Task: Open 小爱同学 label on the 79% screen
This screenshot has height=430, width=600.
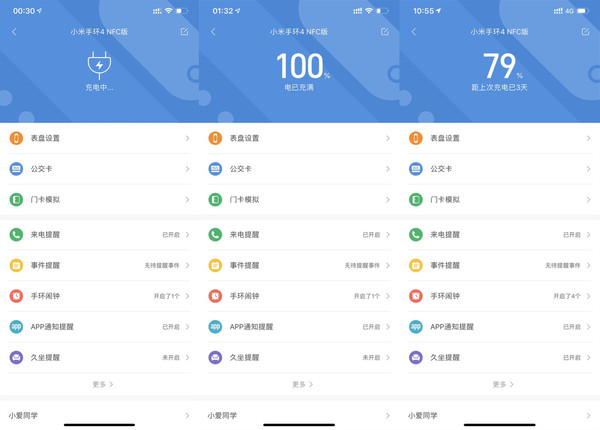Action: pyautogui.click(x=422, y=415)
